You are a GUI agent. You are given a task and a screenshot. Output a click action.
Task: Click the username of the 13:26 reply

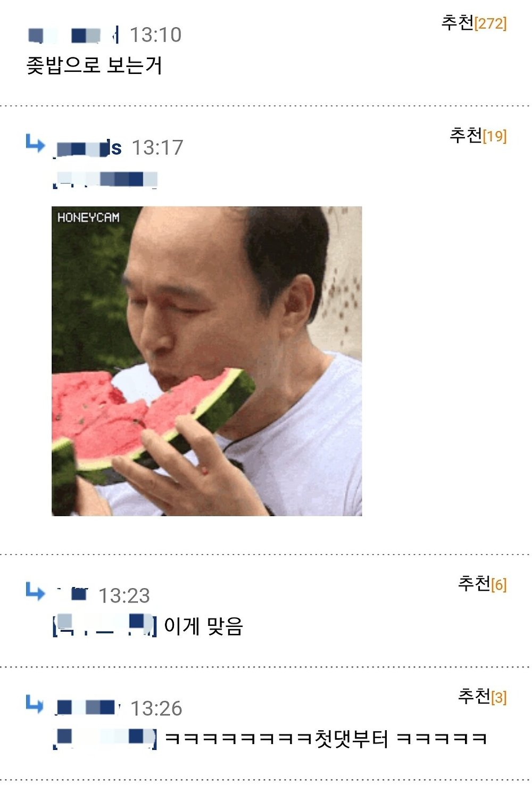[x=88, y=707]
